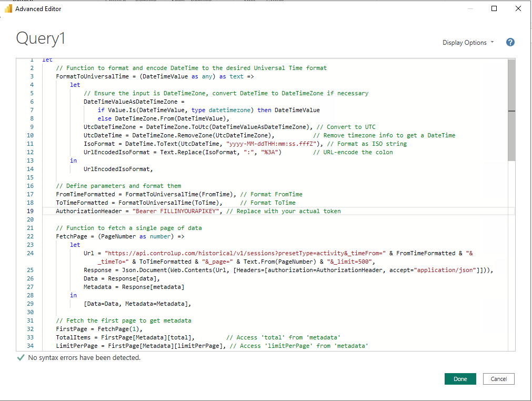Click "DateTimeValueAsDateTimeZone =" on line 6
532x401 pixels.
click(134, 102)
